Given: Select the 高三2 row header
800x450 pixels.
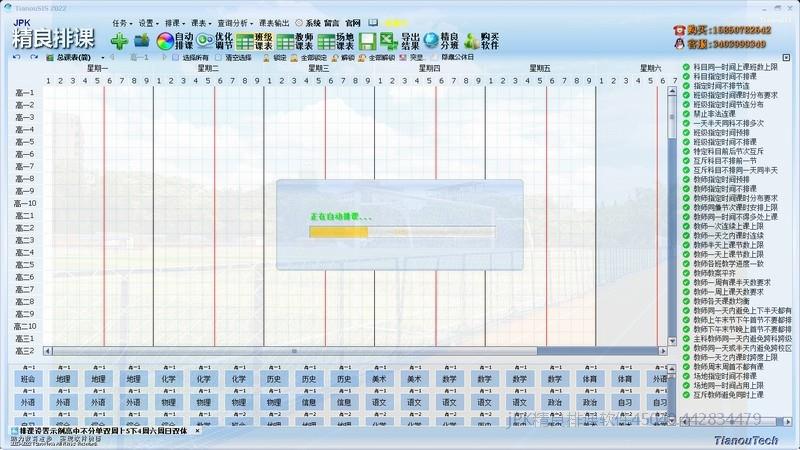Looking at the screenshot, I should point(24,351).
